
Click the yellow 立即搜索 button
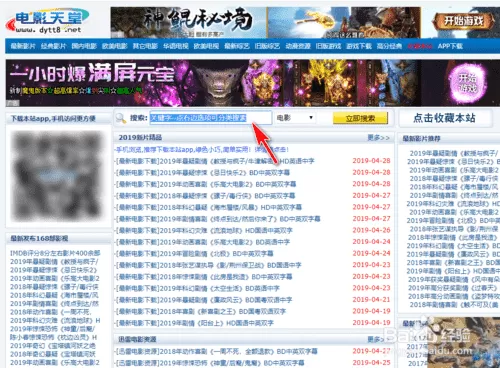pyautogui.click(x=360, y=118)
